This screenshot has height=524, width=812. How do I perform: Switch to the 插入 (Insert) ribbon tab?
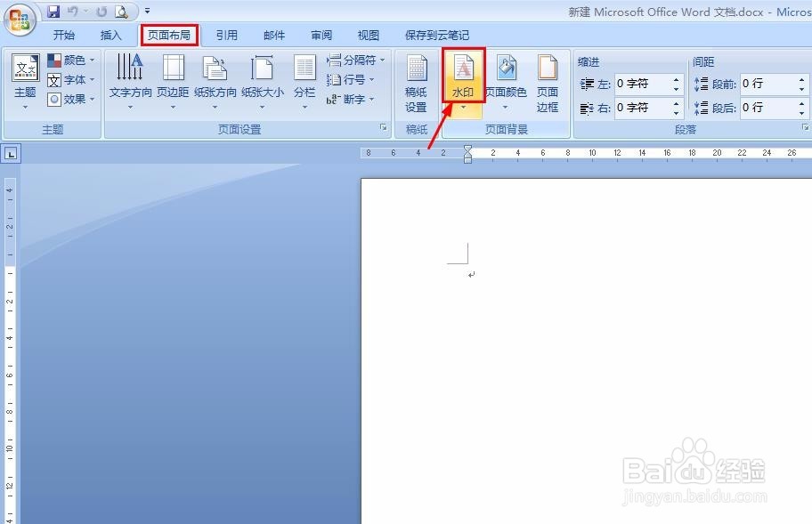coord(111,35)
